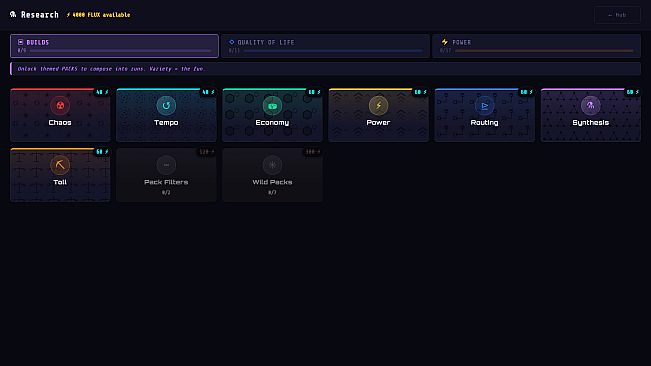Image resolution: width=651 pixels, height=366 pixels.
Task: Click the Pack Filters progress count
Action: 166,193
